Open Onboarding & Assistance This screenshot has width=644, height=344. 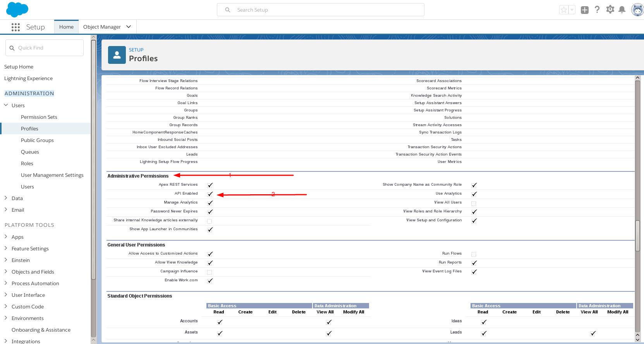pyautogui.click(x=41, y=330)
